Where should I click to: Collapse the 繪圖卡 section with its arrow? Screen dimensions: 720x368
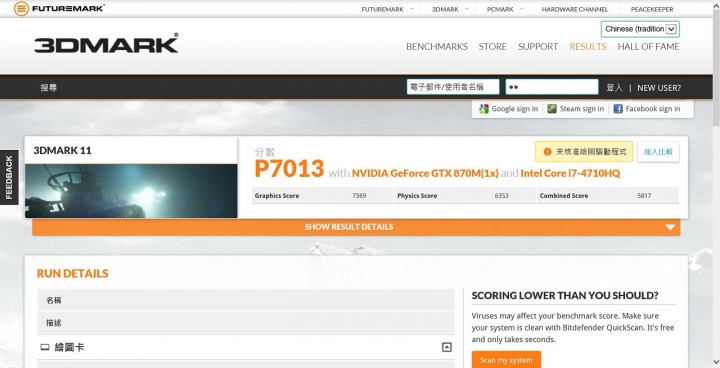(446, 347)
